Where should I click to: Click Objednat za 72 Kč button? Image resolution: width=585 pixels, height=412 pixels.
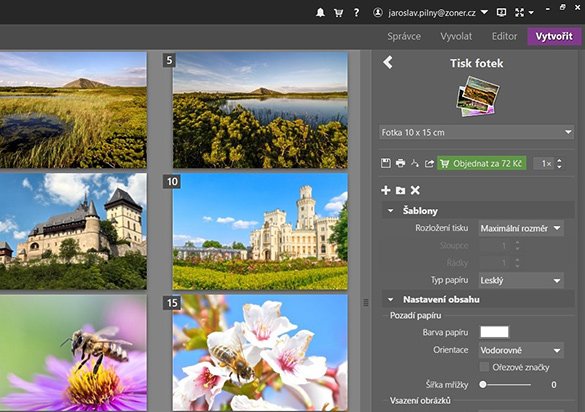[482, 163]
